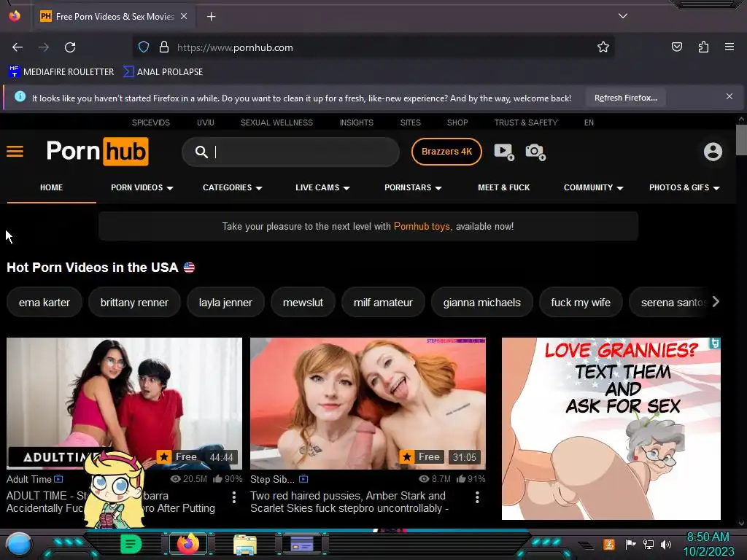Click the upload photo camera icon
Image resolution: width=747 pixels, height=560 pixels.
click(535, 152)
